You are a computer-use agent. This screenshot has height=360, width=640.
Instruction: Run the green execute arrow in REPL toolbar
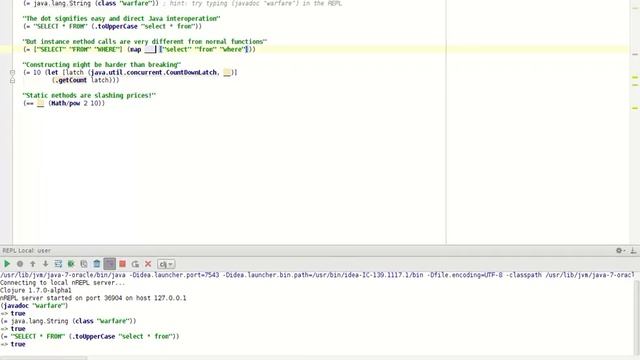pyautogui.click(x=7, y=264)
